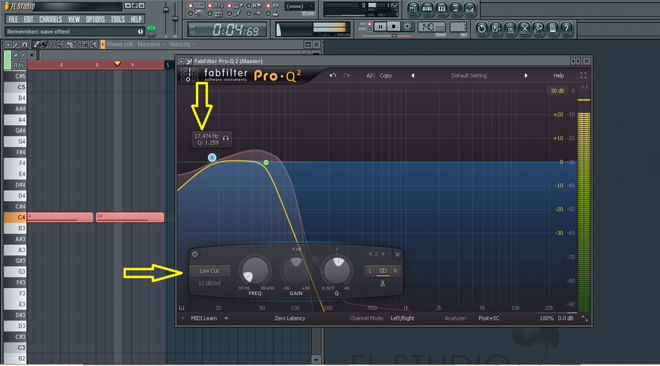This screenshot has width=660, height=366.
Task: Click the scissors split band icon
Action: click(x=383, y=284)
